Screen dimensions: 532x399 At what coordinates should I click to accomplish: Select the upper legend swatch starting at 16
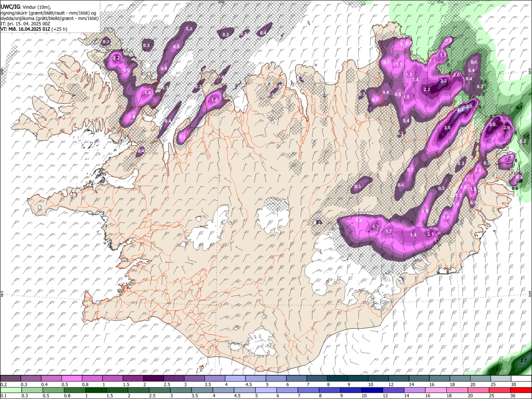(x=439, y=379)
